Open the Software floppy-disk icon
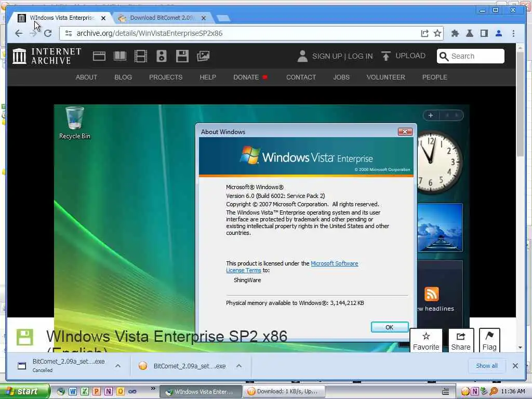532x399 pixels. [182, 56]
